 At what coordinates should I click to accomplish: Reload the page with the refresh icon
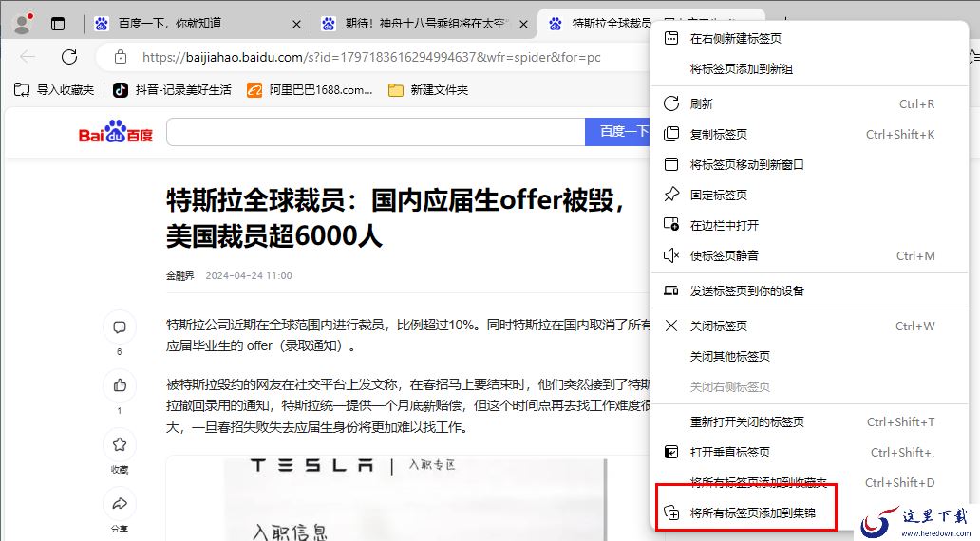tap(69, 57)
